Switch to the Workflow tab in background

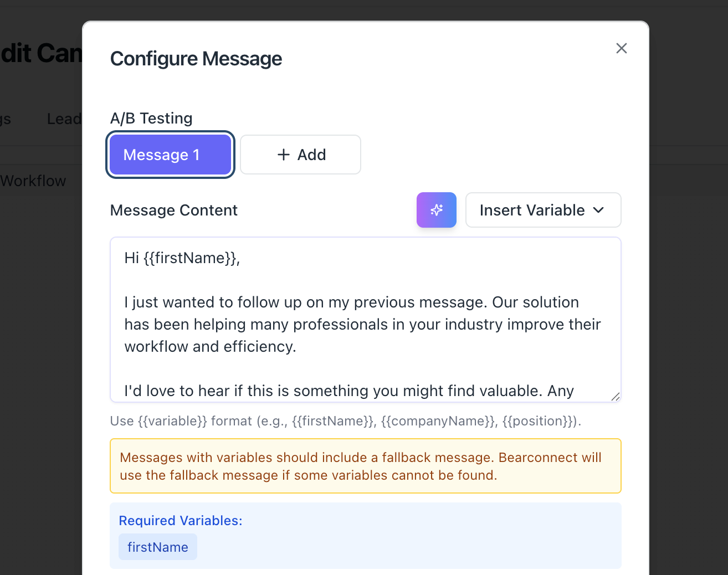pos(33,181)
